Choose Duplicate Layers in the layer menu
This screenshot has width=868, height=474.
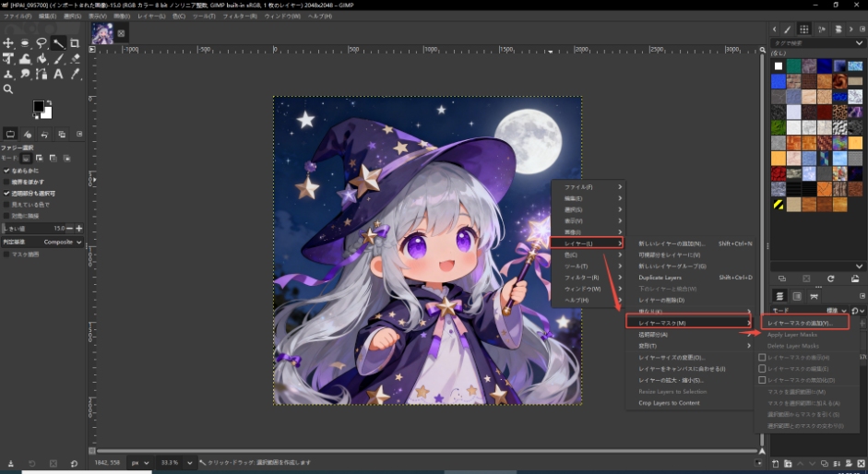pos(660,278)
